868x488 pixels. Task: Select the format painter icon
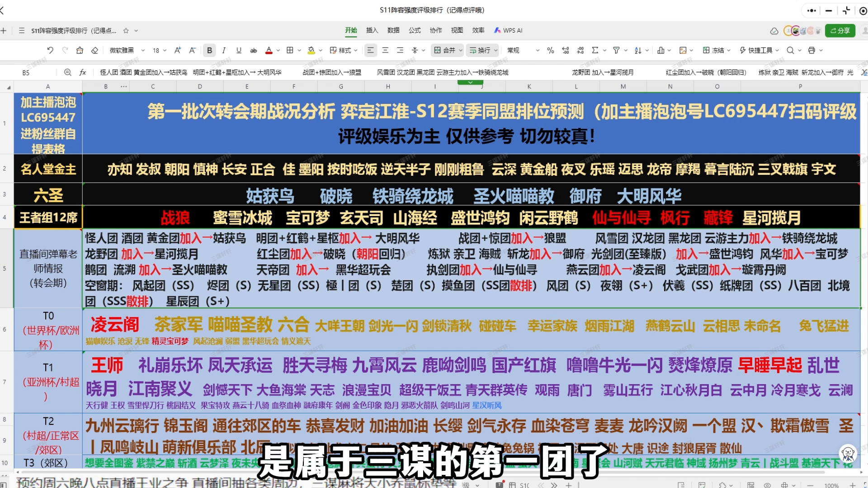pos(80,50)
